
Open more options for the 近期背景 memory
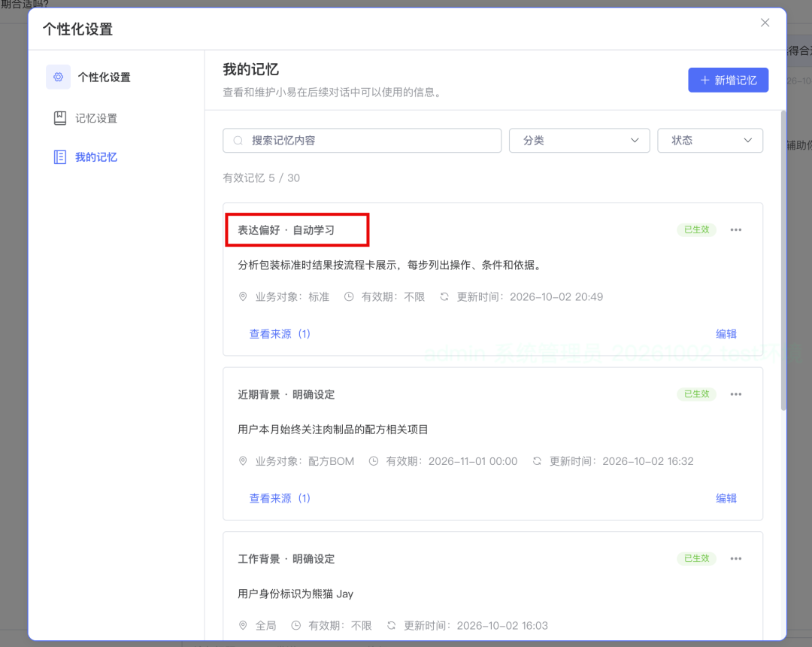click(x=735, y=394)
